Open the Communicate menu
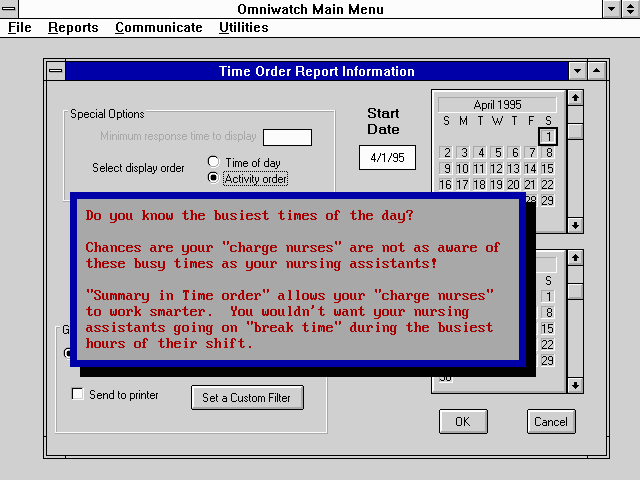 [158, 27]
